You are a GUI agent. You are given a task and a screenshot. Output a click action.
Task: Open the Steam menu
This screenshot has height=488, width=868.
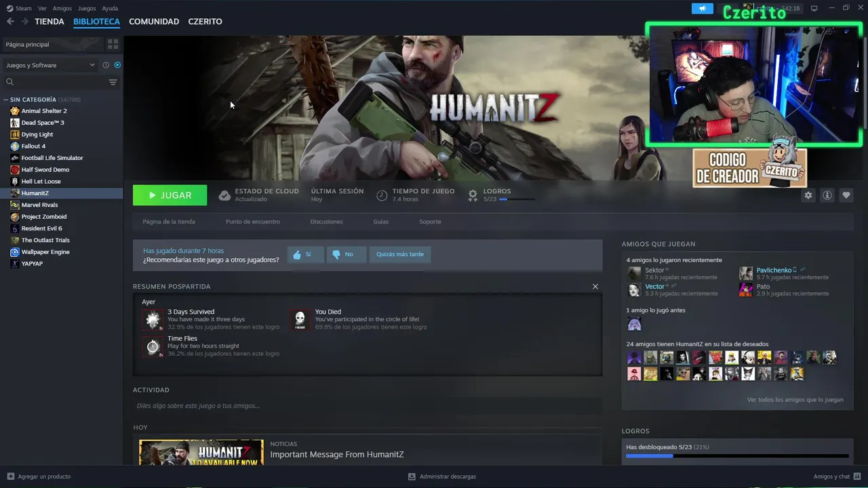19,9
